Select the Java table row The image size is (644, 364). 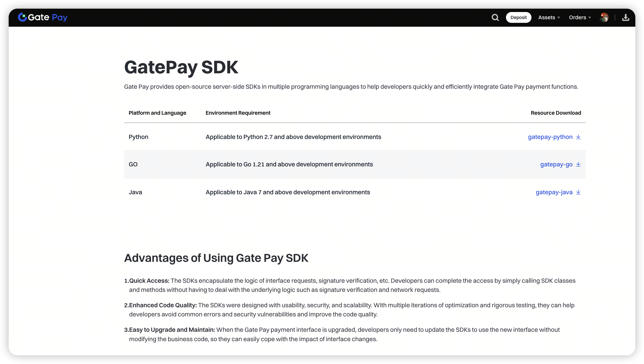click(135, 192)
